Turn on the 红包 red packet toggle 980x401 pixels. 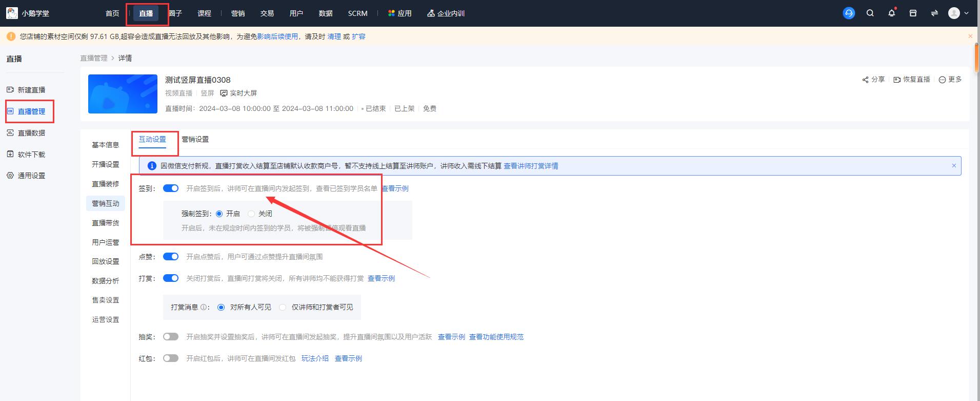[x=171, y=358]
